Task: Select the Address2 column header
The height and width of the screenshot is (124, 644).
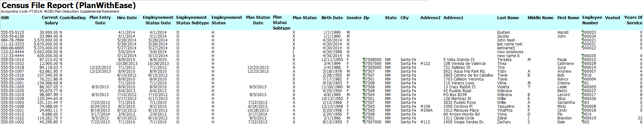Action: point(430,18)
